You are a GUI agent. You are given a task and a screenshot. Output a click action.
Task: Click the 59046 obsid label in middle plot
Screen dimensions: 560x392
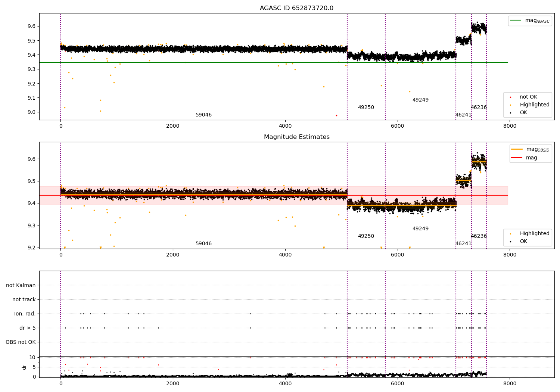203,244
